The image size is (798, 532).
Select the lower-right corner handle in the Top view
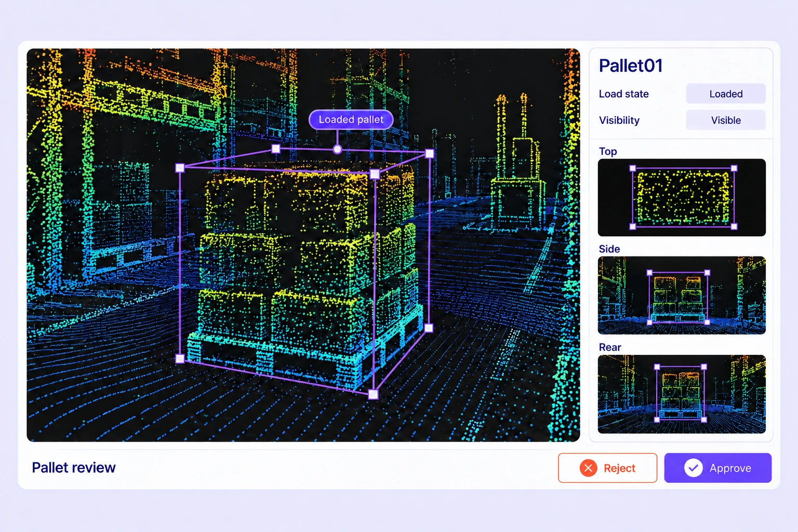734,227
